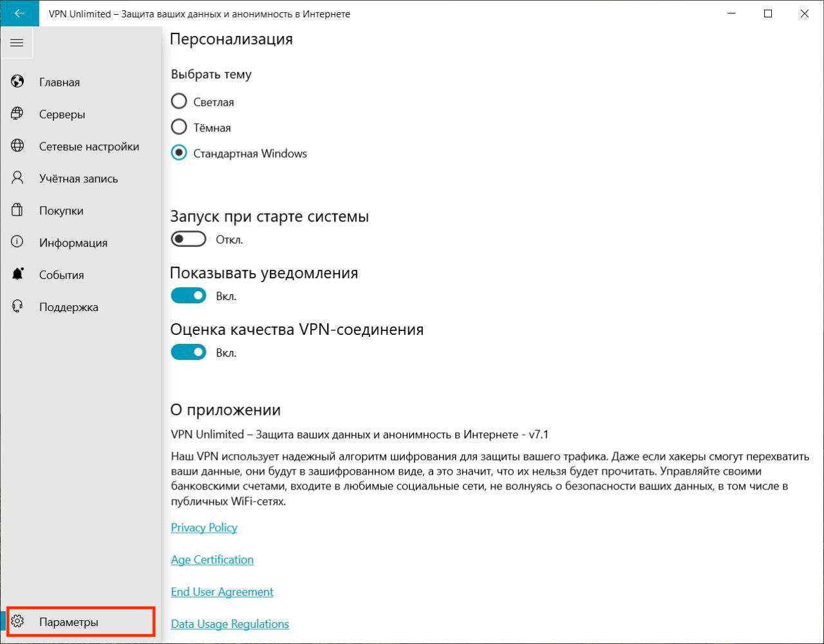Go back using the arrow button
The image size is (824, 644).
[19, 13]
